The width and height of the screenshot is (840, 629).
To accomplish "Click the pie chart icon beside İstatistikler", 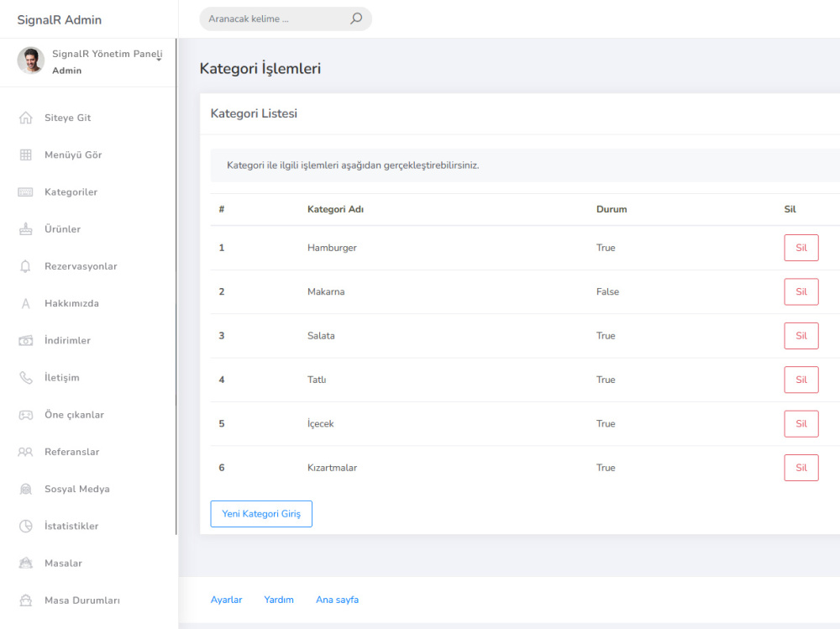I will [x=26, y=527].
